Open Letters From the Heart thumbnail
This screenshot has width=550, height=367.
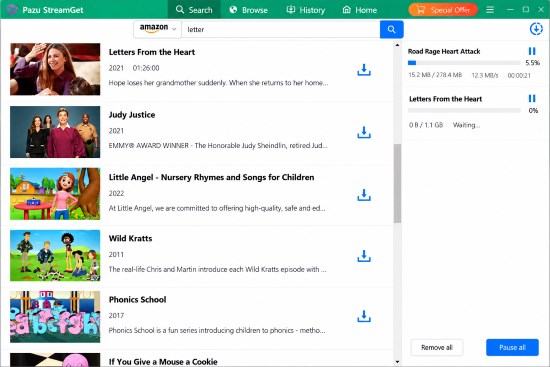tap(55, 69)
